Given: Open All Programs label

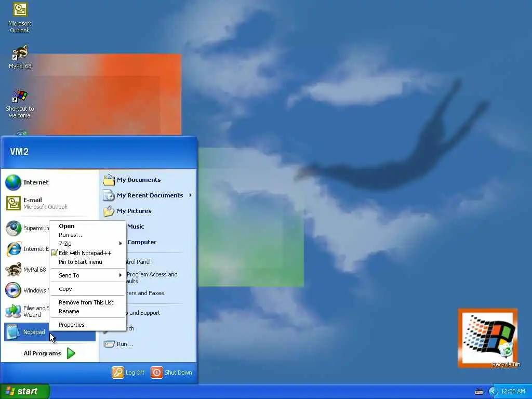Looking at the screenshot, I should pos(42,353).
